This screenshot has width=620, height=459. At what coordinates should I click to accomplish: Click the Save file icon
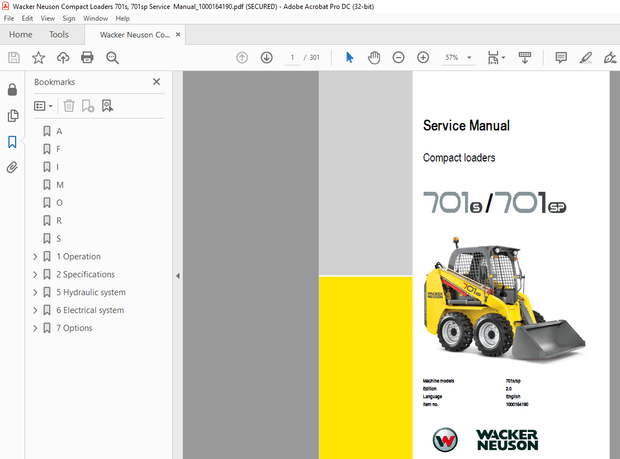[x=14, y=58]
